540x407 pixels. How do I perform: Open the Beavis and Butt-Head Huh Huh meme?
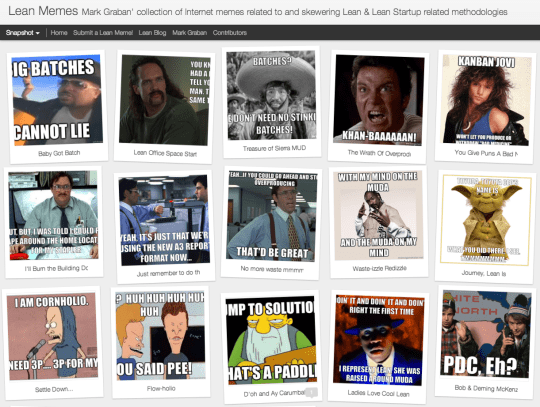pos(160,336)
